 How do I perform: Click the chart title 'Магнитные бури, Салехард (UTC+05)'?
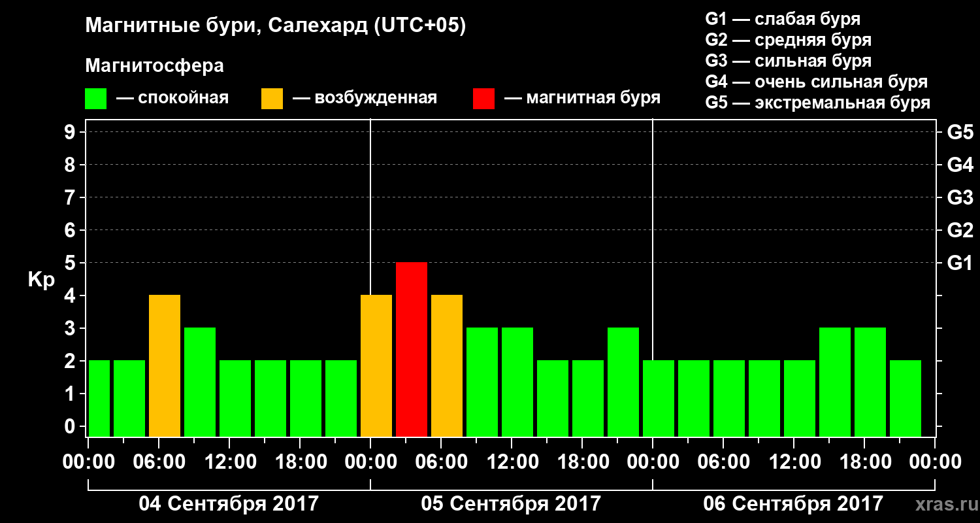tap(276, 26)
